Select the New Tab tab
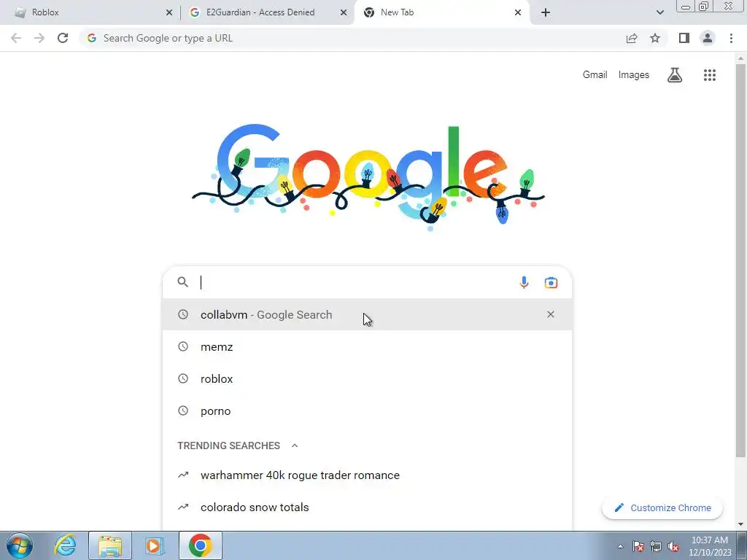 [441, 12]
